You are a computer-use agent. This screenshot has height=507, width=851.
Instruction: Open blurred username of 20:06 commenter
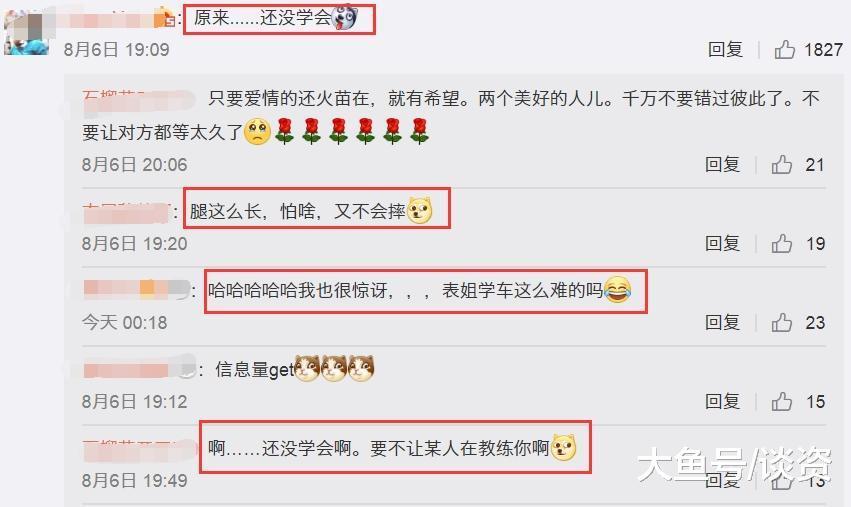pos(138,99)
